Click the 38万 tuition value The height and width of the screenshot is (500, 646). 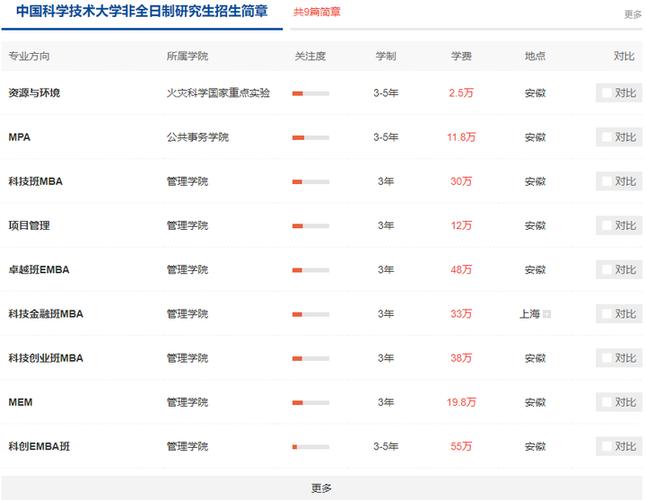pyautogui.click(x=461, y=358)
